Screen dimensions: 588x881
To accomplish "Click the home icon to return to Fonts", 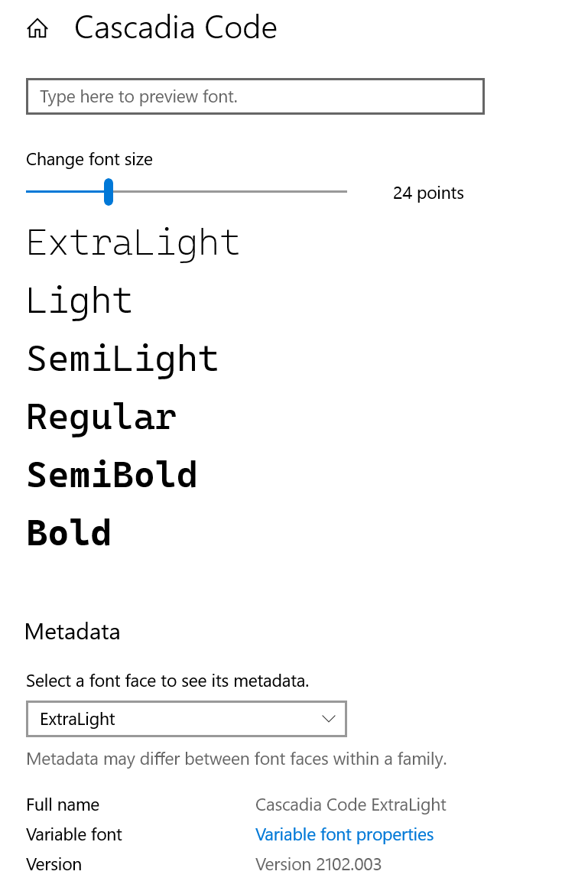I will point(37,28).
